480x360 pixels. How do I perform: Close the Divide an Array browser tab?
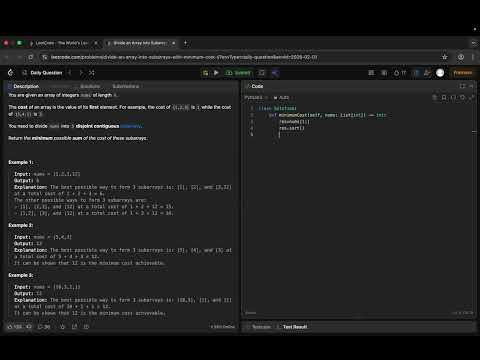[x=173, y=43]
